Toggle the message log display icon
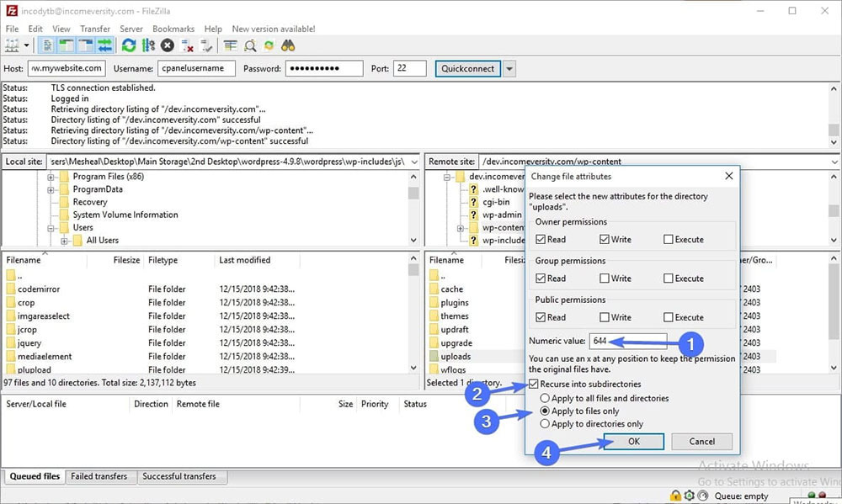Image resolution: width=842 pixels, height=504 pixels. click(x=47, y=45)
